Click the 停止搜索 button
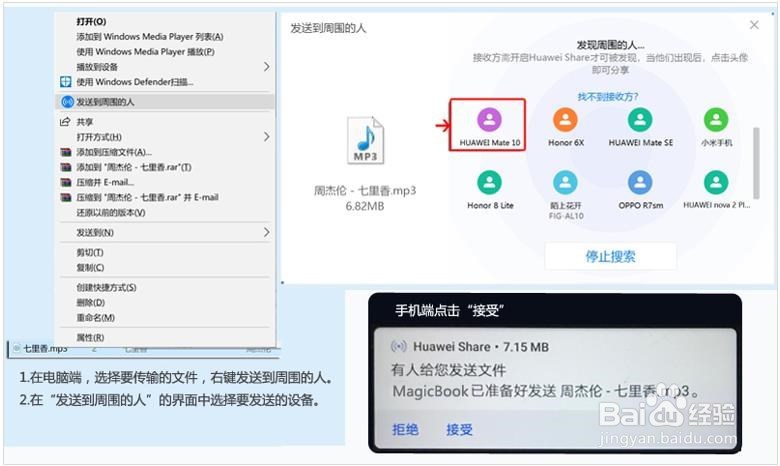Image resolution: width=780 pixels, height=466 pixels. [610, 256]
